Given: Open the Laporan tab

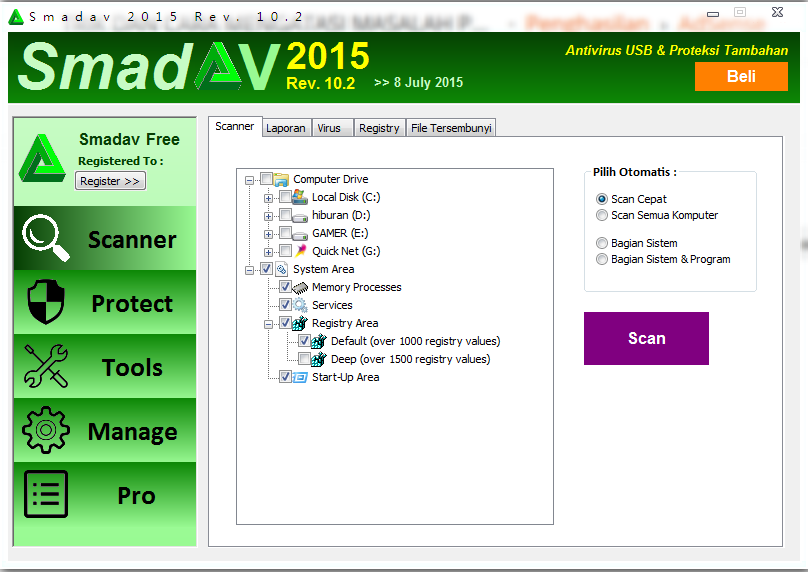Looking at the screenshot, I should (286, 128).
